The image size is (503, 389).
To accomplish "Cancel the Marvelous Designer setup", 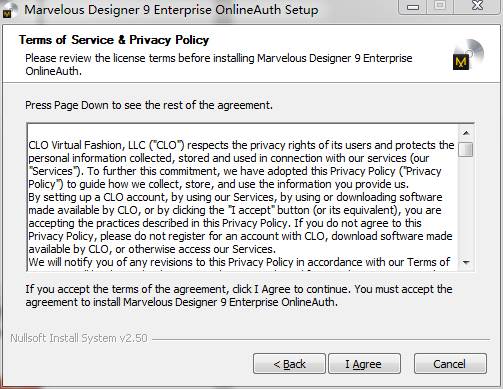I will pyautogui.click(x=450, y=364).
